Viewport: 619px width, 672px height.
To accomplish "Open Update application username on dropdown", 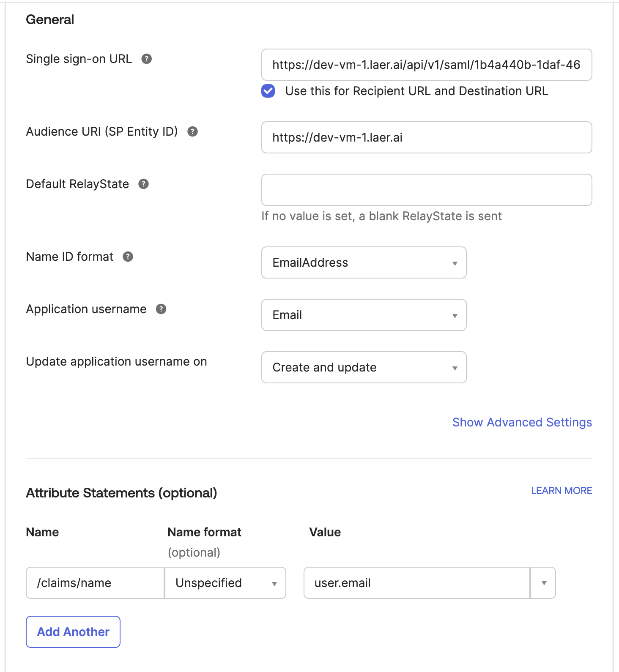I will tap(364, 367).
